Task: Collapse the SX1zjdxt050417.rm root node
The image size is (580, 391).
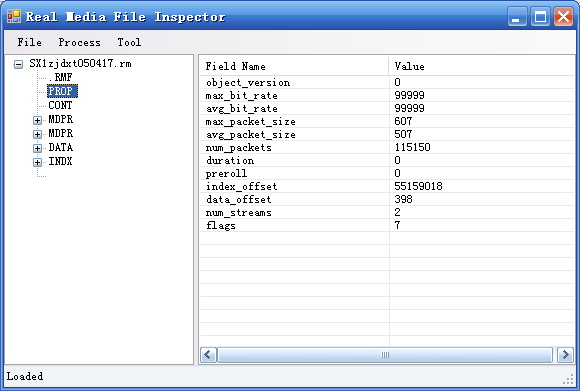Action: (18, 64)
